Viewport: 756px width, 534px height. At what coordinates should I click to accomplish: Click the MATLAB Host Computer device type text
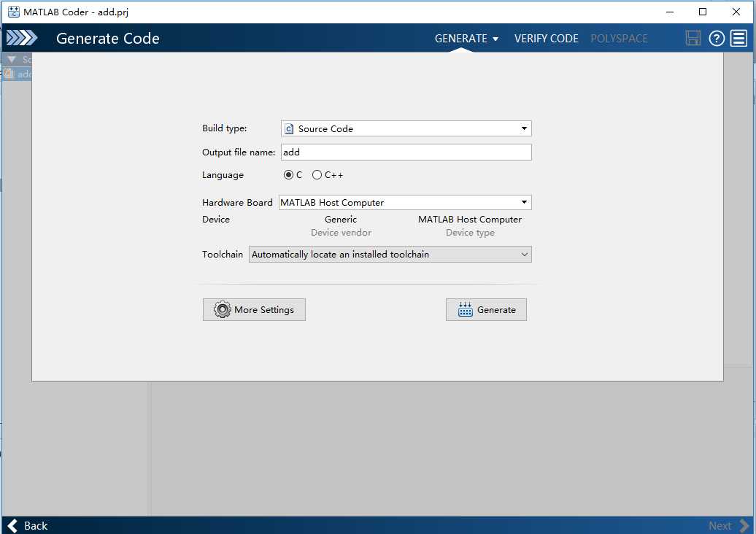pyautogui.click(x=470, y=220)
